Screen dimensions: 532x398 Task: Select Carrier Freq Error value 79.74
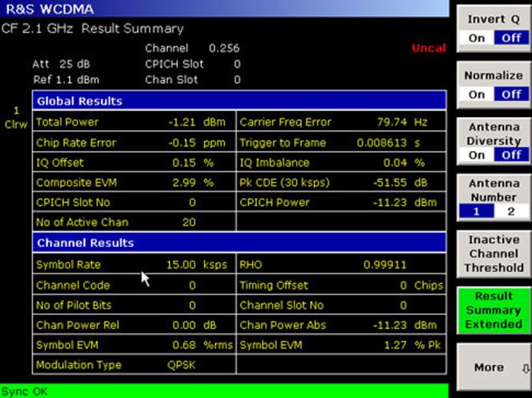(391, 122)
